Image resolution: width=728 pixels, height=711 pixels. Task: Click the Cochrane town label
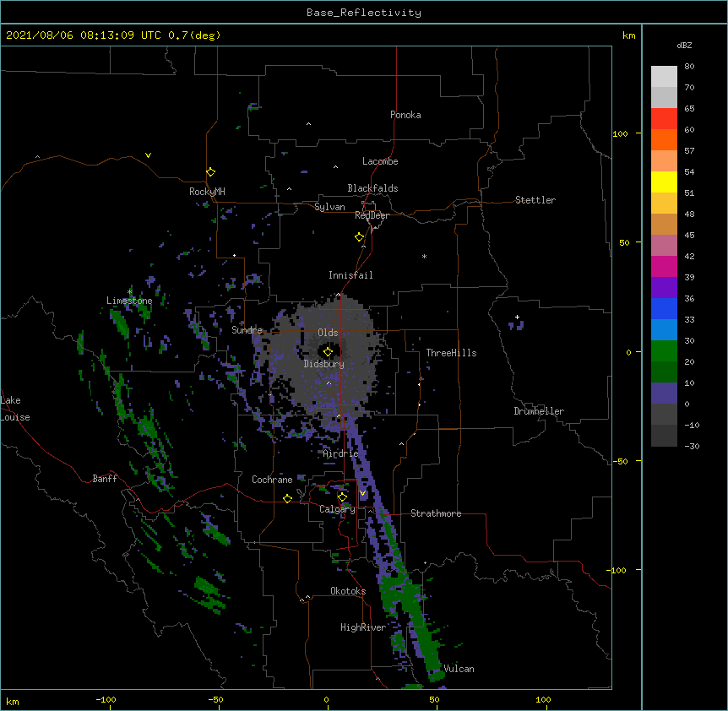pos(272,480)
